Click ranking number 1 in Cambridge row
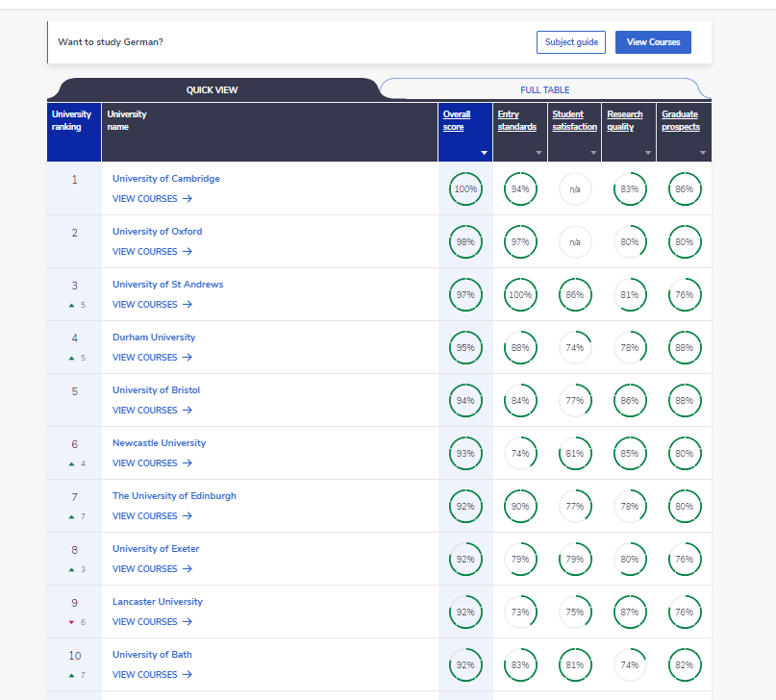This screenshot has width=776, height=700. tap(74, 180)
